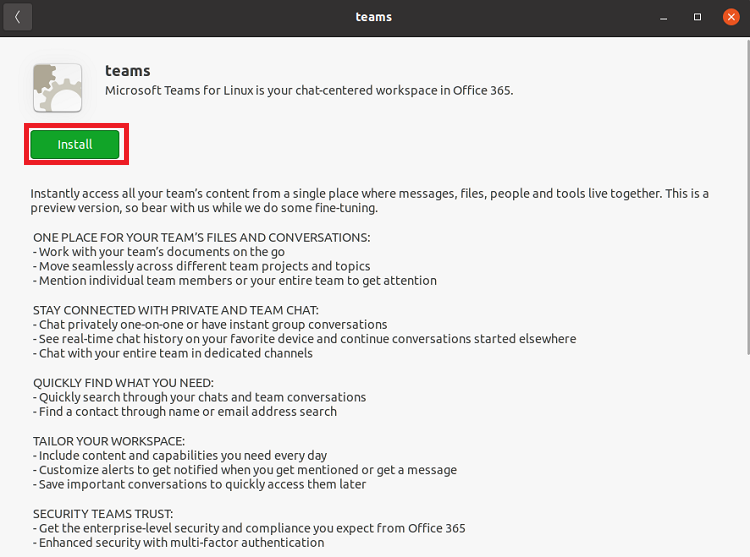Click 'Work with your team's documents on the go'

[159, 252]
